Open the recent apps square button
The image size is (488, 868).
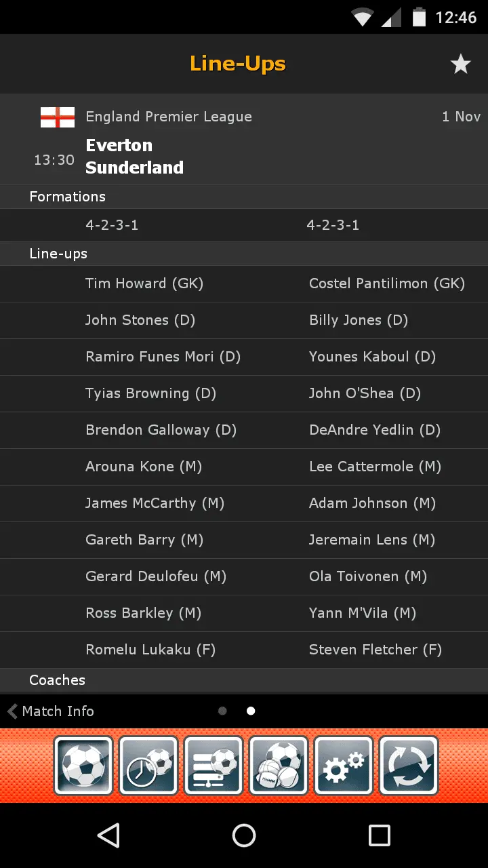pos(379,835)
